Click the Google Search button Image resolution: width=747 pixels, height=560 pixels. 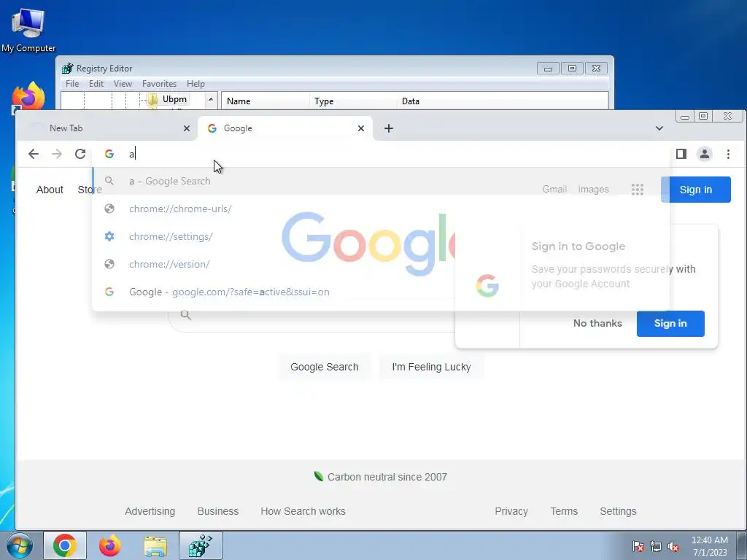(x=325, y=367)
